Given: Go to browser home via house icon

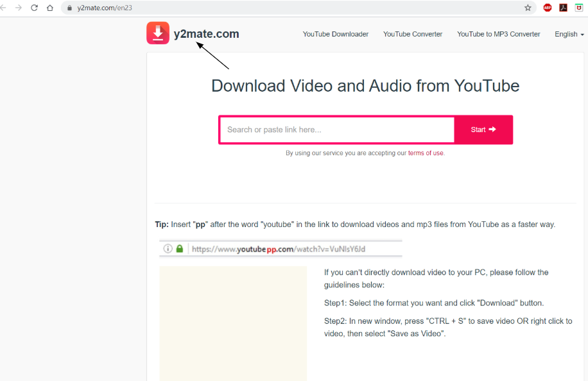Looking at the screenshot, I should (50, 8).
